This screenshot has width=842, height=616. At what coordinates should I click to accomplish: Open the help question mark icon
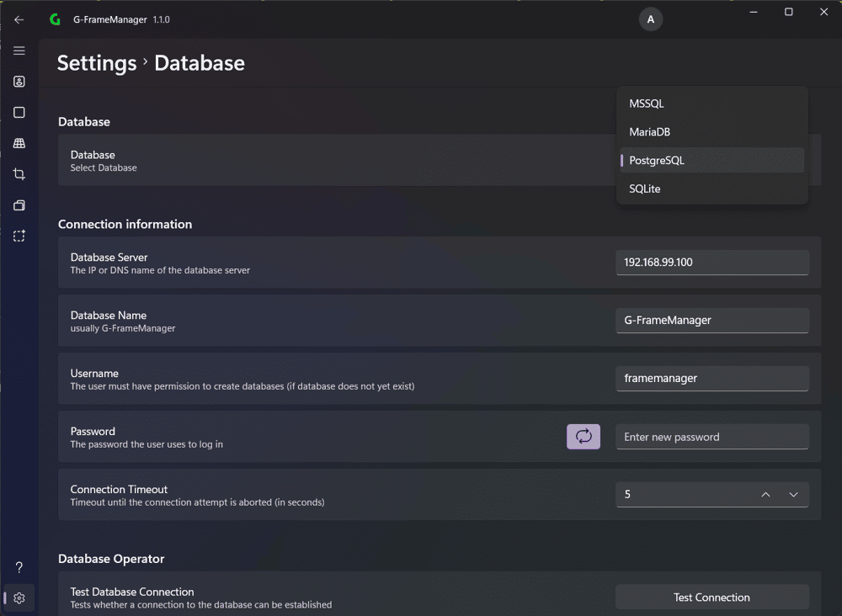pyautogui.click(x=19, y=567)
